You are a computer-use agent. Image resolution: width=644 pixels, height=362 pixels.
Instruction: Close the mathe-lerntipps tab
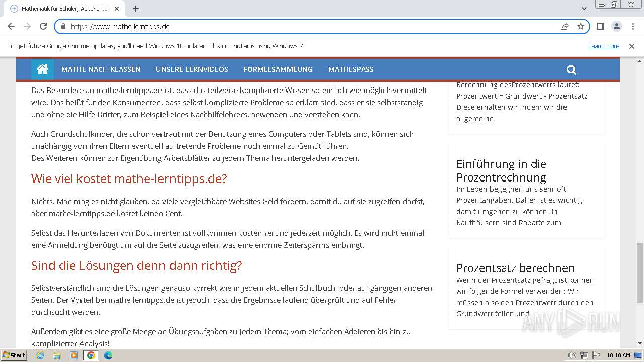(x=117, y=9)
